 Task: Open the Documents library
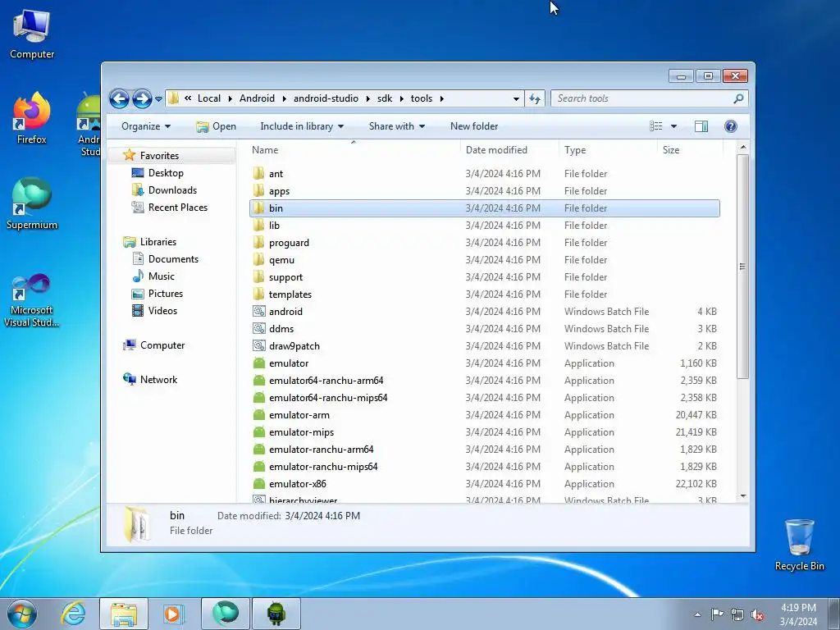173,259
